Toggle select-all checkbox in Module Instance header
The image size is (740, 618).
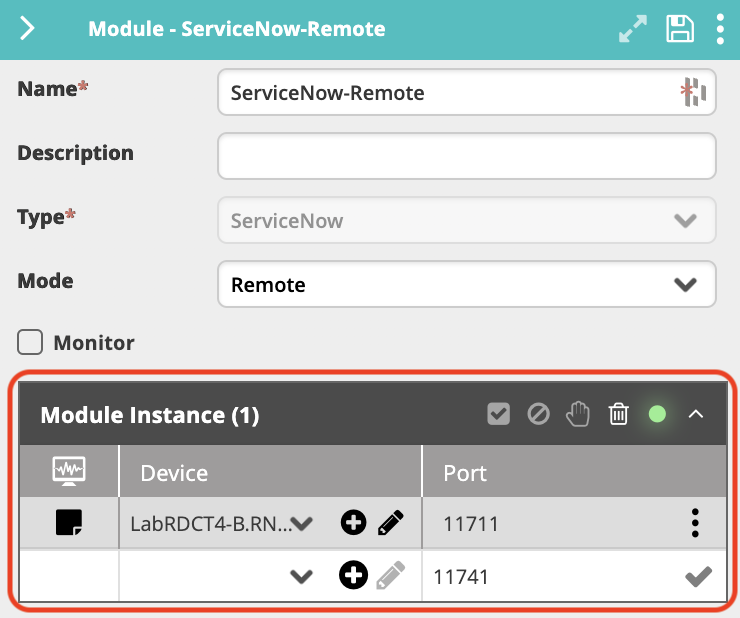pyautogui.click(x=498, y=414)
